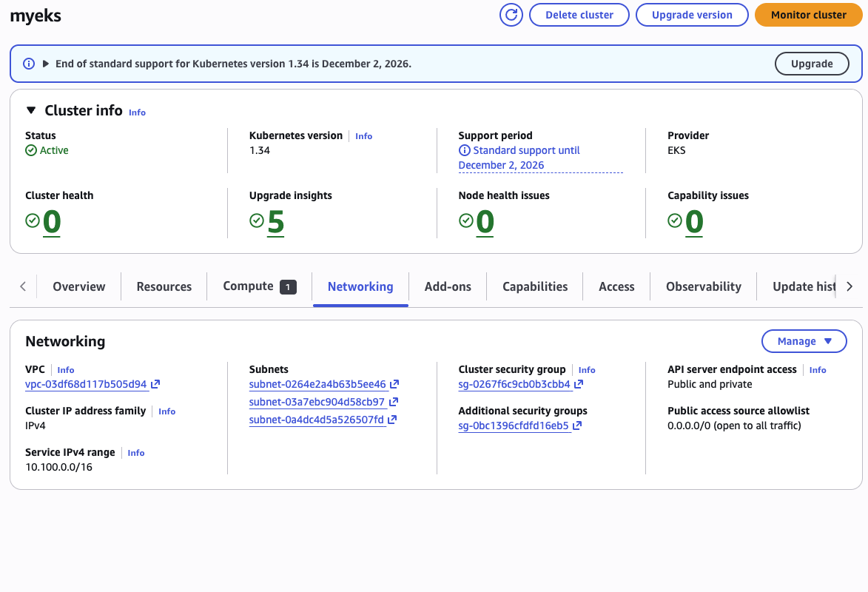The height and width of the screenshot is (592, 868).
Task: Click Upgrade button in the support banner
Action: (x=812, y=64)
